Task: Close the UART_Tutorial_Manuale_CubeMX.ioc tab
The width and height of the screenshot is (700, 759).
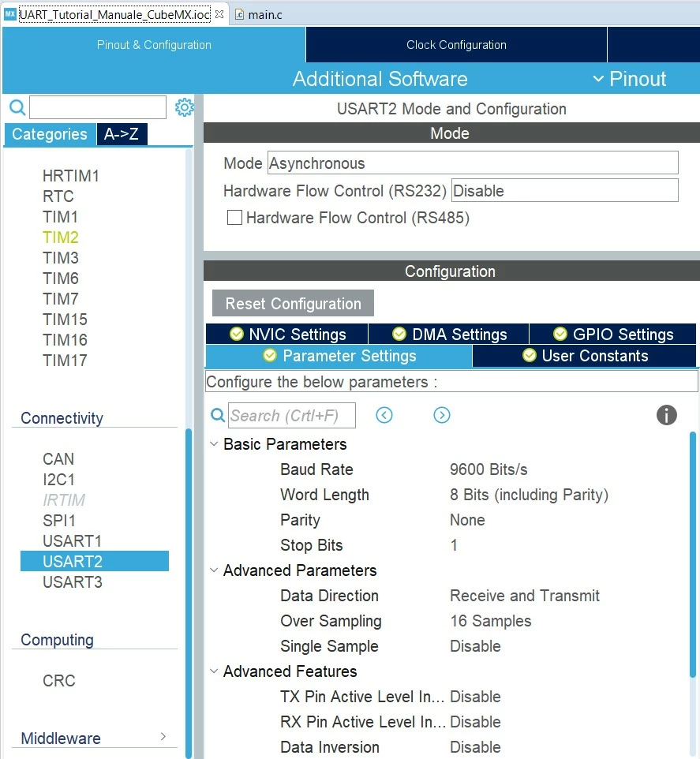Action: (x=219, y=14)
